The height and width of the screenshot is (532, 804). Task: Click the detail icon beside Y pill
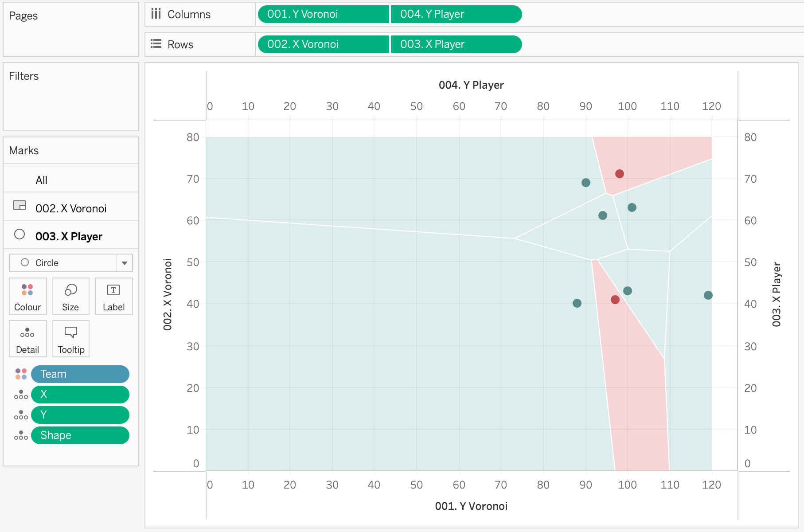(x=21, y=415)
